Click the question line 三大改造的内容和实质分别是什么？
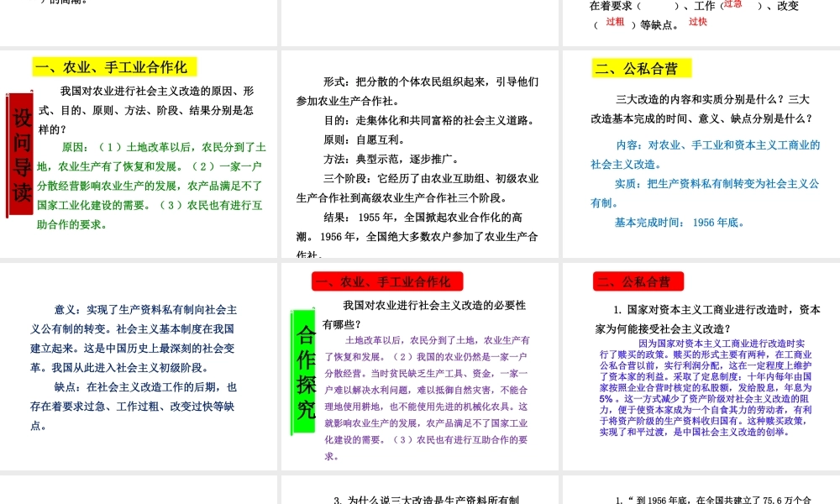840x504 pixels. (712, 100)
